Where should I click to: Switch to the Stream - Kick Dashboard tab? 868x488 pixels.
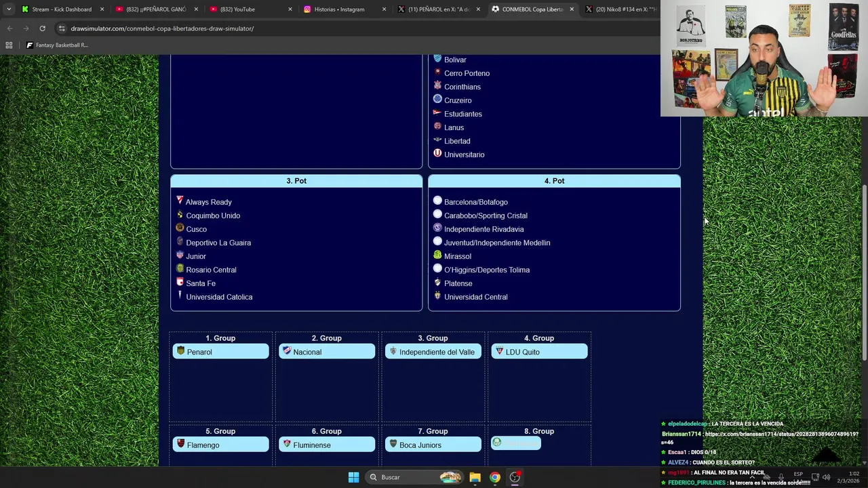pyautogui.click(x=61, y=9)
